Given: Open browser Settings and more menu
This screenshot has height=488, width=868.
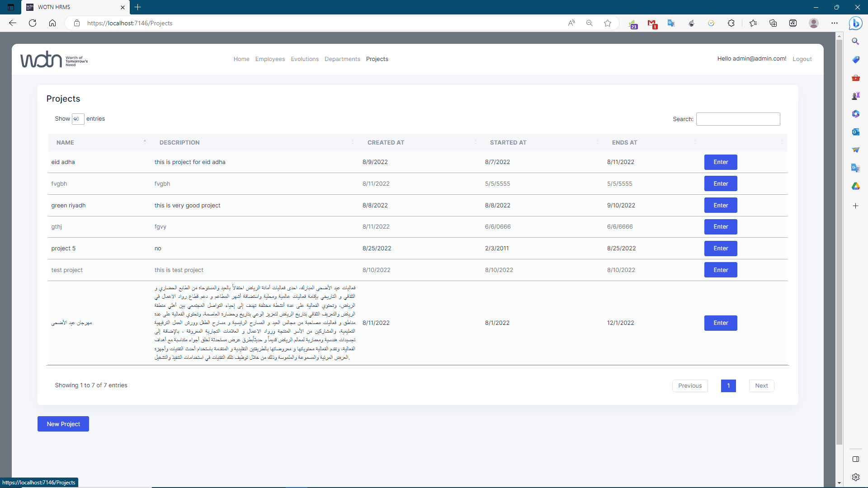Looking at the screenshot, I should [835, 23].
